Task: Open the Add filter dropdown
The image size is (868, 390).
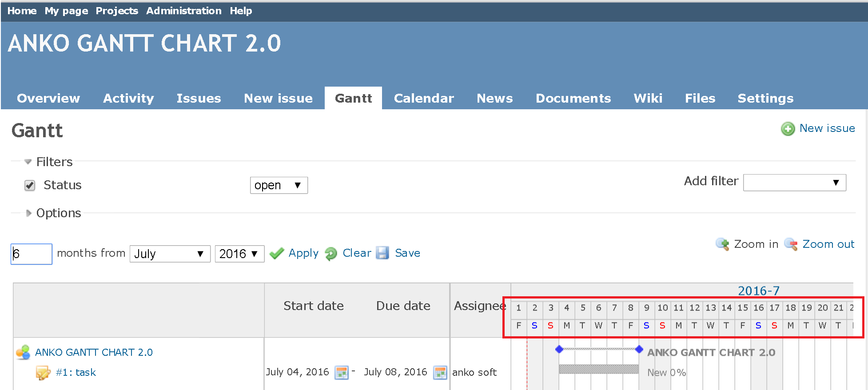Action: pyautogui.click(x=794, y=183)
